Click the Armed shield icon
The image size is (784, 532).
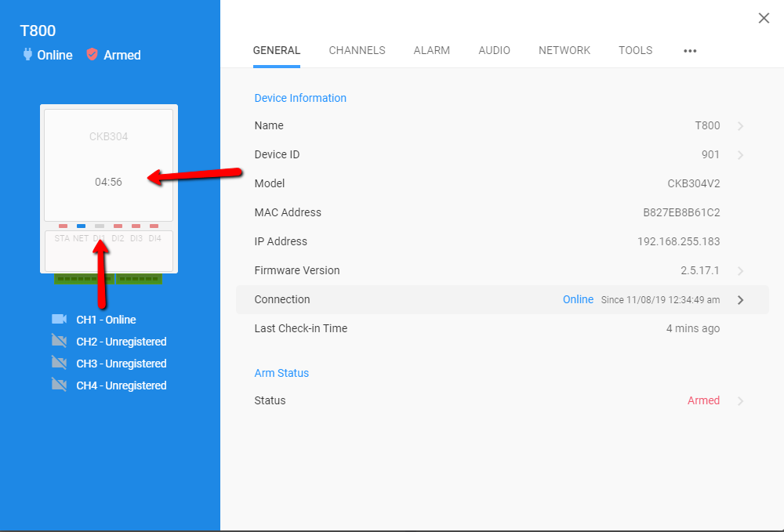click(x=92, y=54)
